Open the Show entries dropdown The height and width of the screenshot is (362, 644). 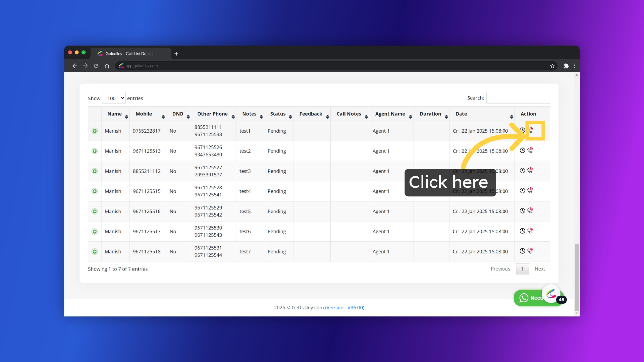tap(114, 98)
